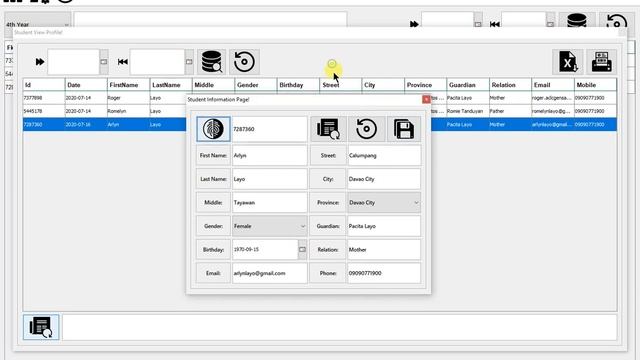Select row with Id 7377898
Viewport: 640px width, 360px height.
(320, 98)
